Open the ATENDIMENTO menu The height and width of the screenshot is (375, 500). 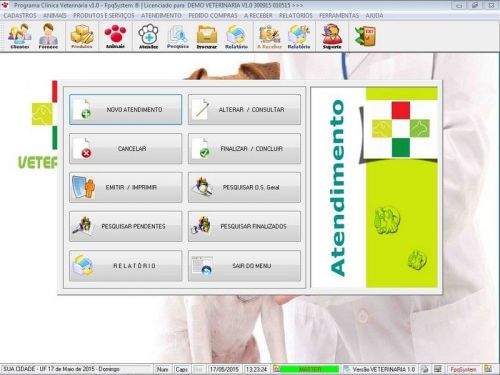click(161, 16)
